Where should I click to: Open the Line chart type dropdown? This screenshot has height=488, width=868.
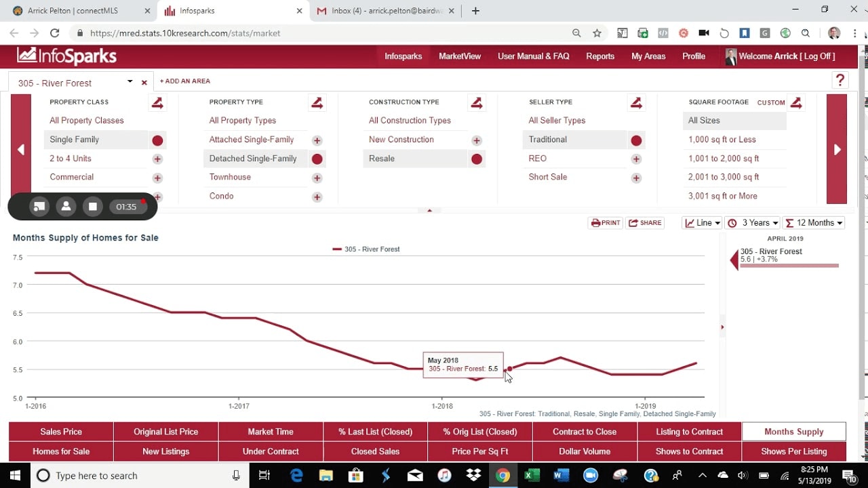click(701, 222)
